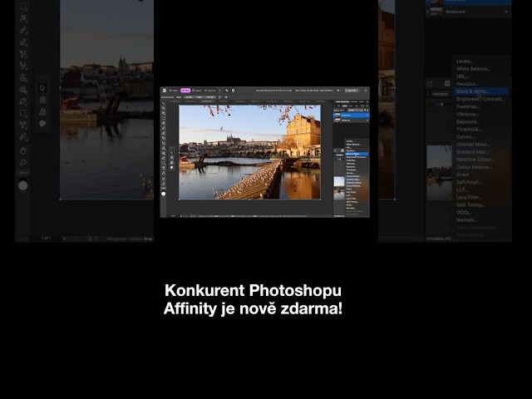Select the rectangle shape tool in the enlarged background toolbar

23,113
